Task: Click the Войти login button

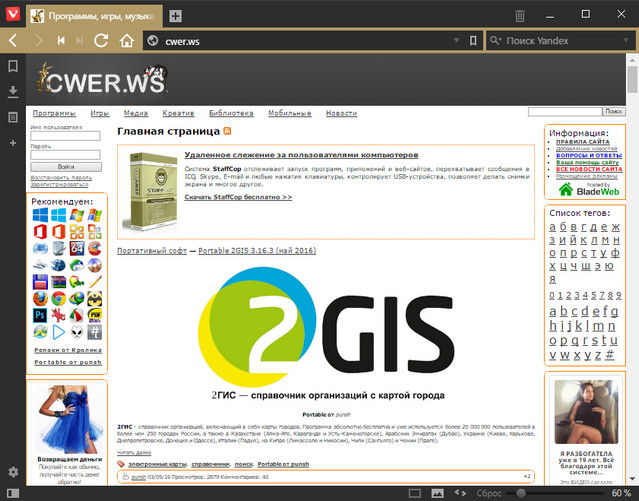Action: click(x=66, y=167)
